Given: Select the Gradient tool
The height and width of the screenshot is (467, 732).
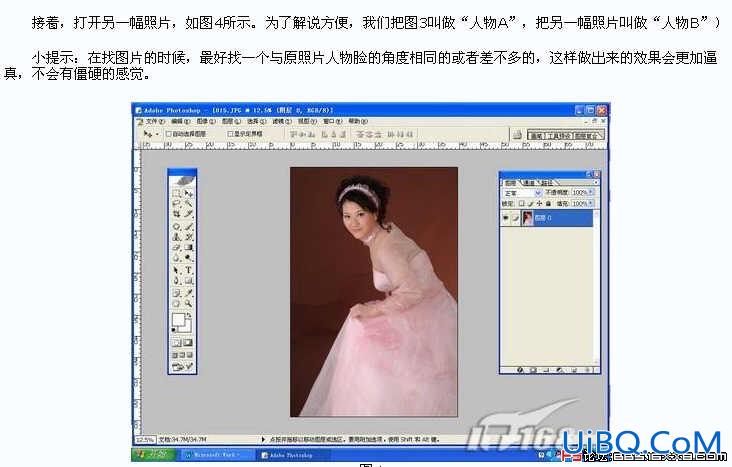Looking at the screenshot, I should [x=188, y=248].
